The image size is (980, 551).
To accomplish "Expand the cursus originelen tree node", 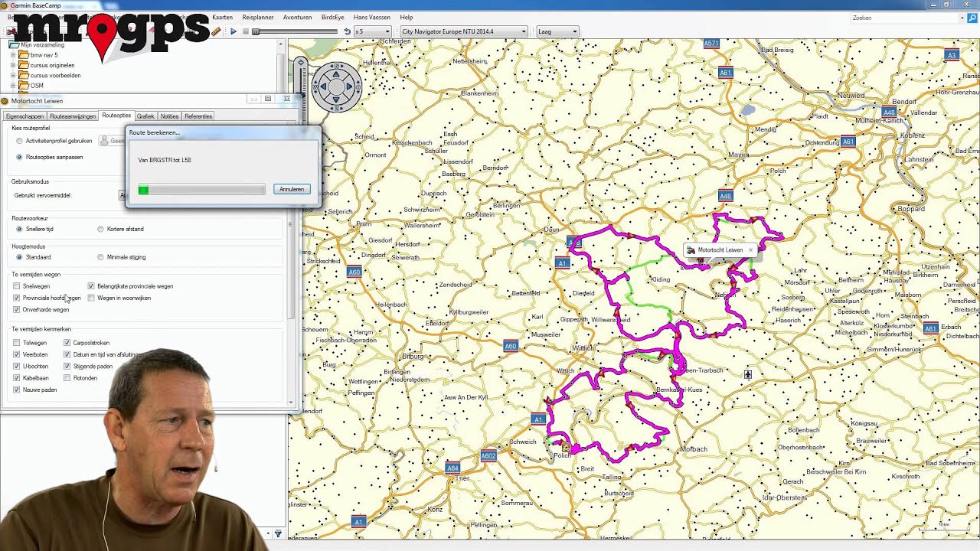I will click(x=13, y=65).
